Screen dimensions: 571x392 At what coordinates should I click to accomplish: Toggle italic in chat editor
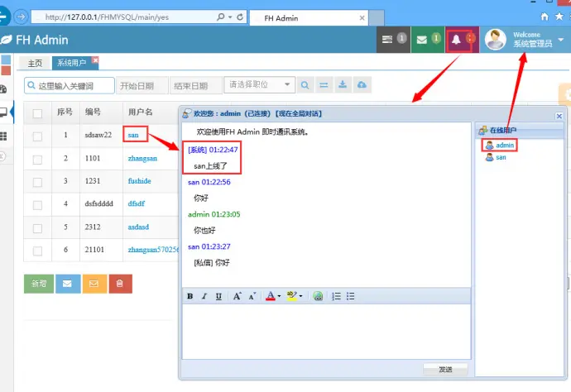coord(204,296)
